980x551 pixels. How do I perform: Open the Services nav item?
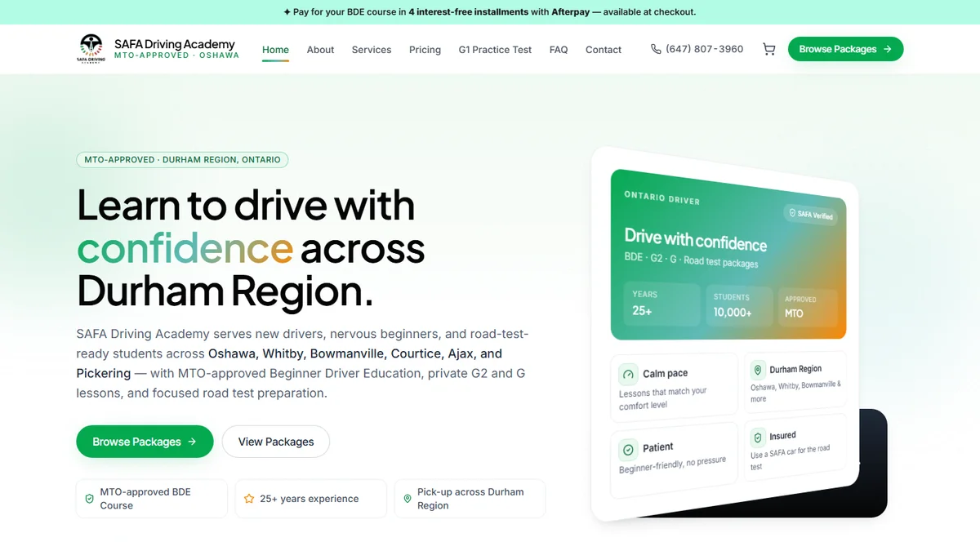pos(372,50)
